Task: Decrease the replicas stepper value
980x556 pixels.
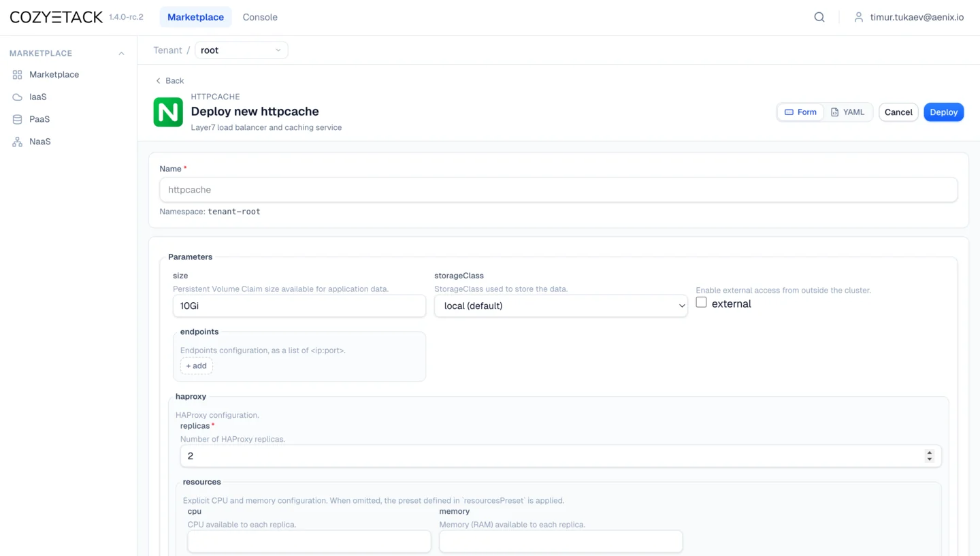Action: coord(929,459)
